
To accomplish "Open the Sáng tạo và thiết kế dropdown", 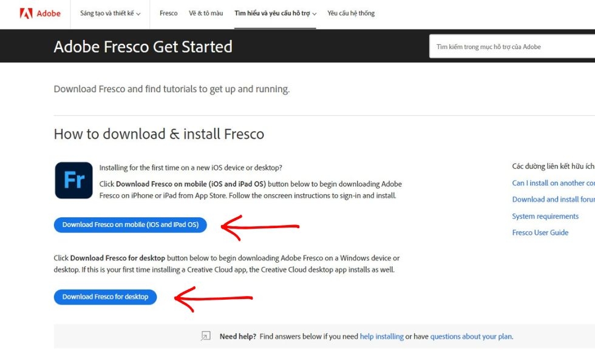I will tap(109, 13).
